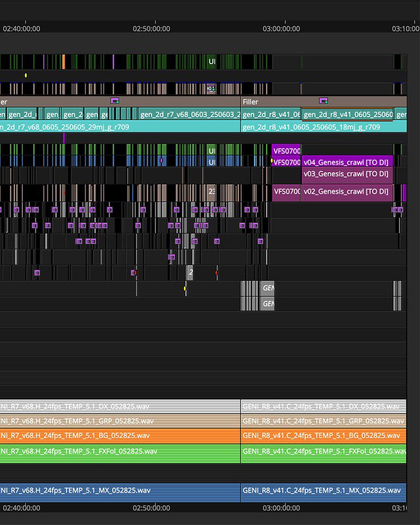This screenshot has width=420, height=525.
Task: Select the red marker left of the "2" clip
Action: (x=136, y=272)
